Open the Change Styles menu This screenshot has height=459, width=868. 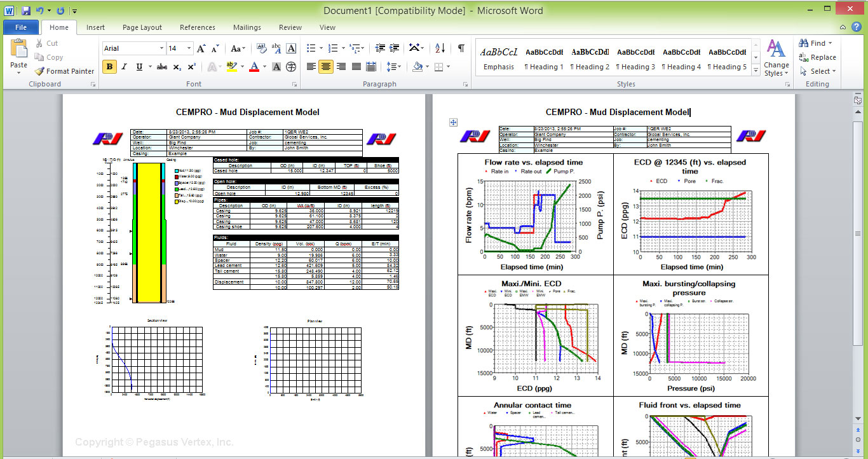775,58
